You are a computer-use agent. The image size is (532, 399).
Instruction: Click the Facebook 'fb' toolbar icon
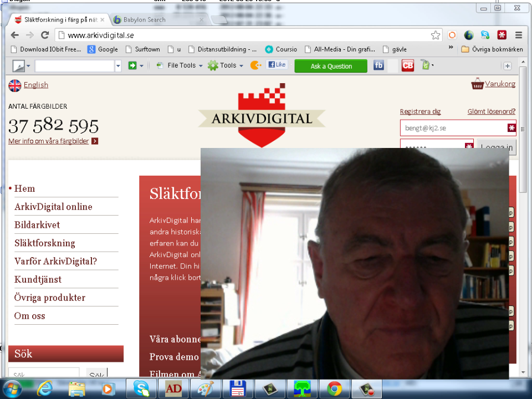[x=378, y=65]
